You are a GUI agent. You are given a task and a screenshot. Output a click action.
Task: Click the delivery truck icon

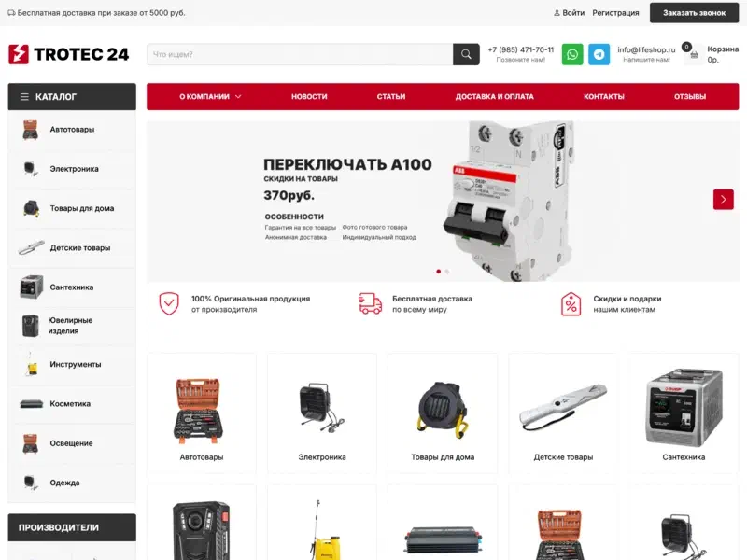pyautogui.click(x=370, y=304)
